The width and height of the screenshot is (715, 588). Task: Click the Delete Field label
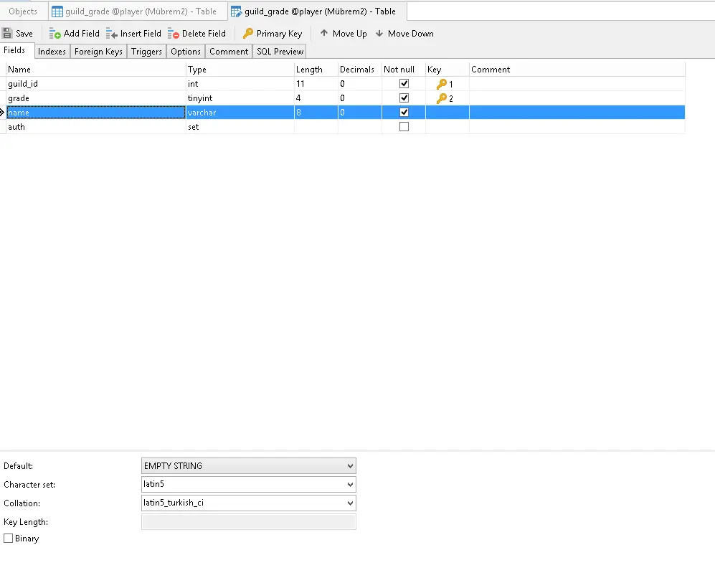204,34
